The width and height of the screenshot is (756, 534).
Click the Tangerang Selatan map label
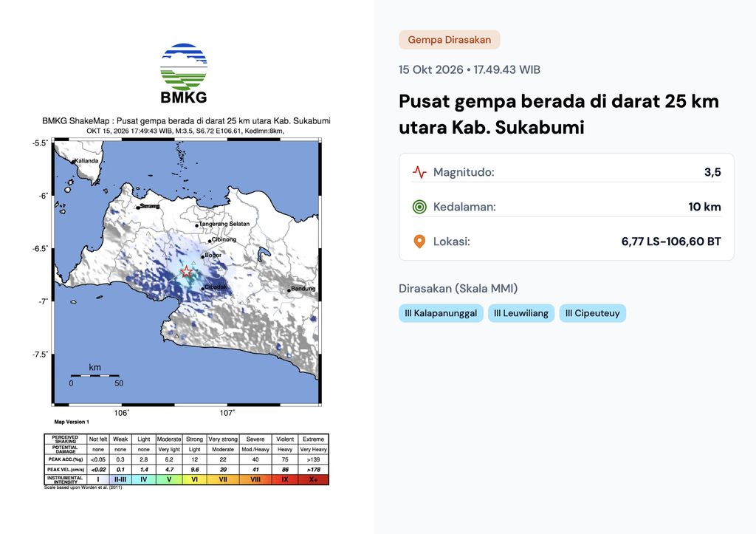tap(224, 224)
